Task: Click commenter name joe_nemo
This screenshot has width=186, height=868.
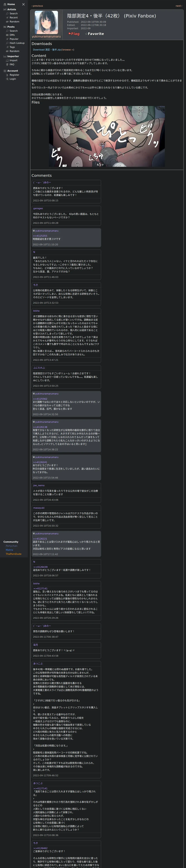Action: [x=39, y=486]
